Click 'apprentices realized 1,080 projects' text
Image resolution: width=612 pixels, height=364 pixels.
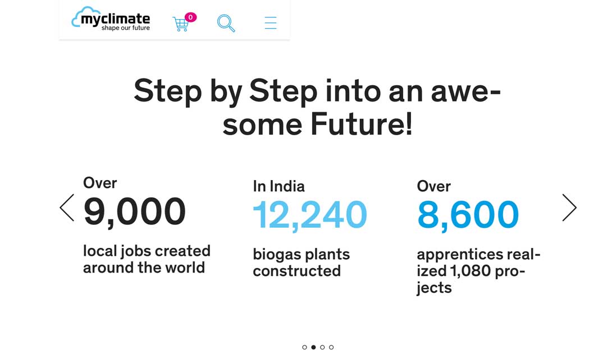click(478, 271)
